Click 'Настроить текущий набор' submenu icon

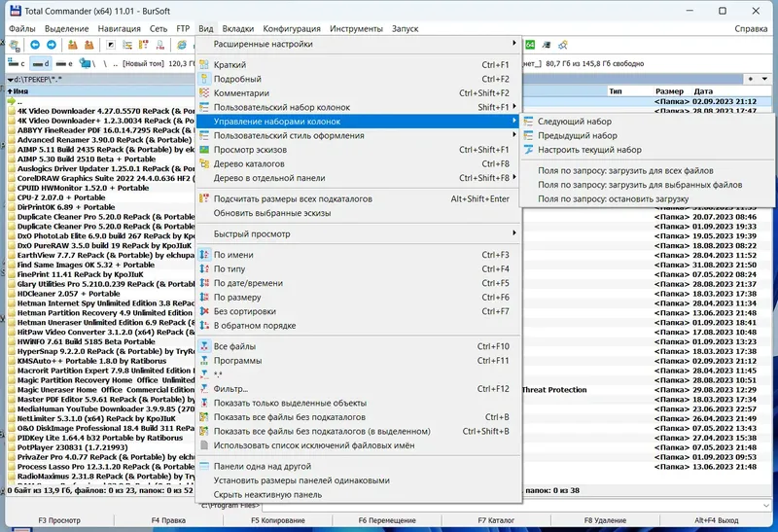(x=528, y=150)
